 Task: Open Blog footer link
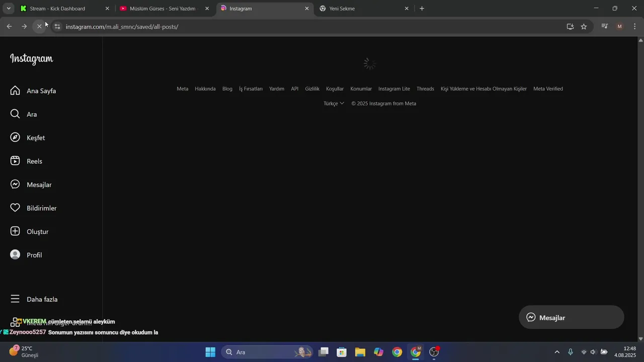pos(227,88)
